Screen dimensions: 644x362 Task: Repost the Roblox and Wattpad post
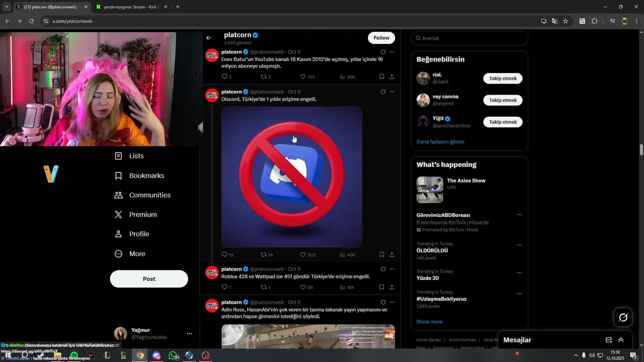coord(263,287)
